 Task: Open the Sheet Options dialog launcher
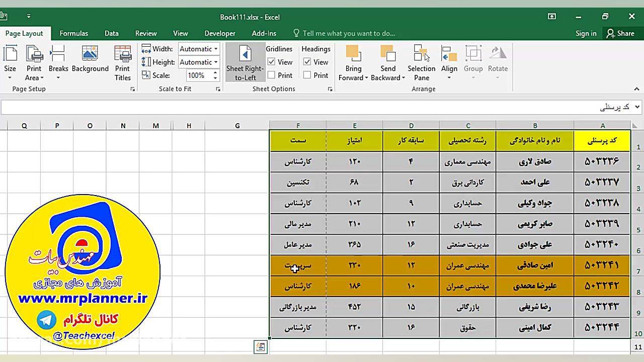[x=330, y=89]
